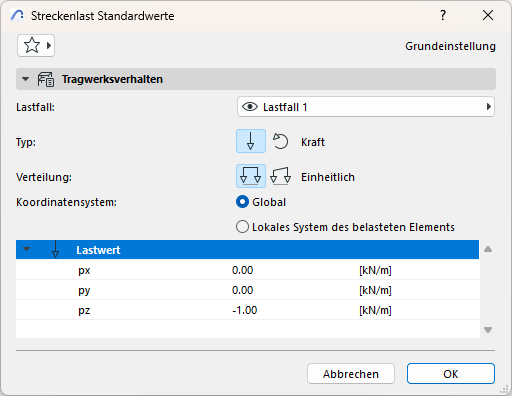Click the Abbrechen button
Screen dimensions: 512x396
tap(351, 374)
